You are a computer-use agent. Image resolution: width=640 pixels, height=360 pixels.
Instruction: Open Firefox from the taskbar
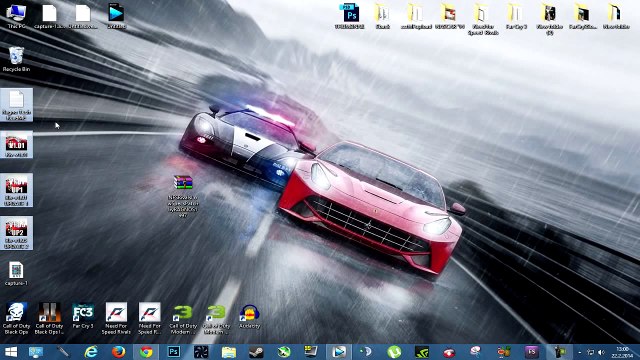click(118, 352)
